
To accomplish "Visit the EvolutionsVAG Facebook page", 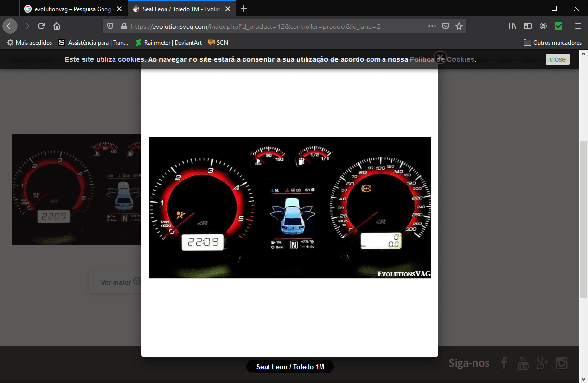I will (x=504, y=363).
